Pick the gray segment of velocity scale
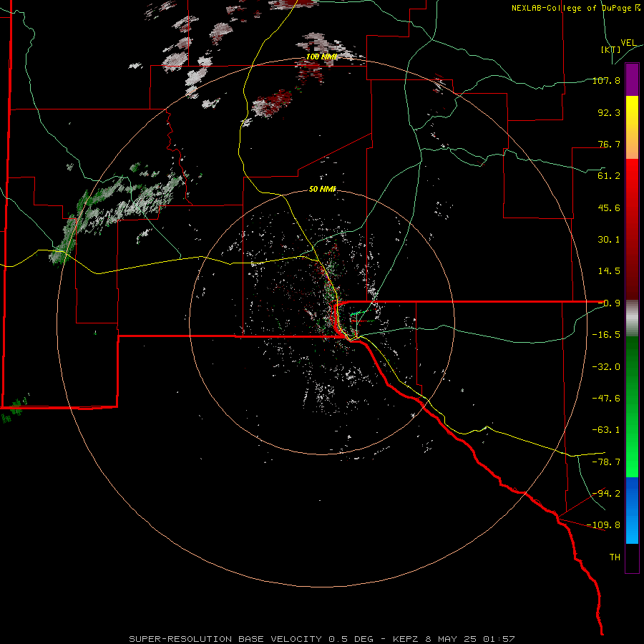The height and width of the screenshot is (644, 644). pyautogui.click(x=632, y=318)
